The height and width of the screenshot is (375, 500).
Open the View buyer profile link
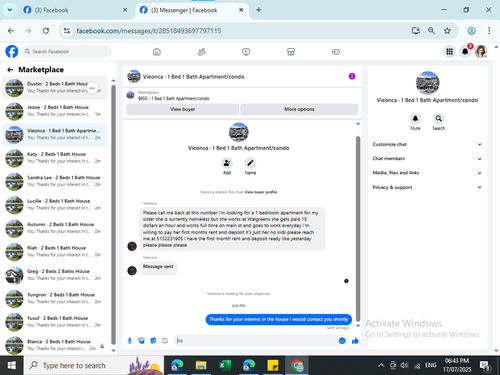[x=261, y=192]
